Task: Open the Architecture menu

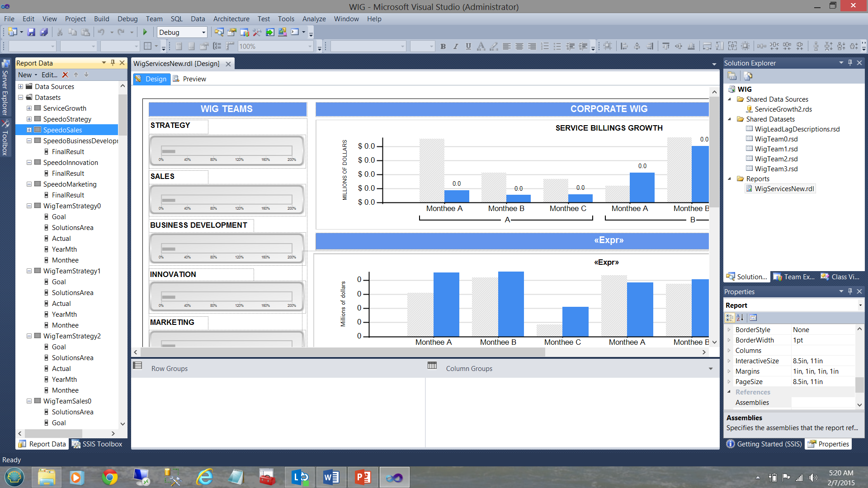Action: (x=231, y=19)
